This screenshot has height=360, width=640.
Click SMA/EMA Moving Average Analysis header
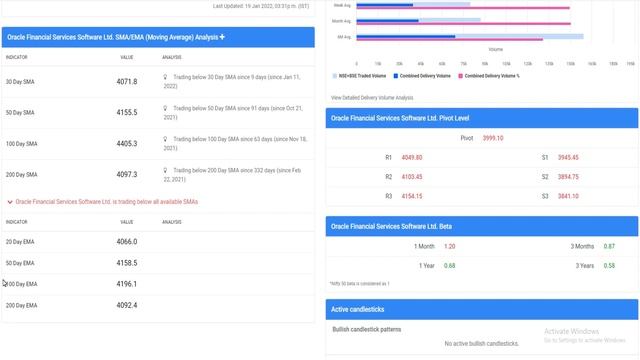[158, 37]
